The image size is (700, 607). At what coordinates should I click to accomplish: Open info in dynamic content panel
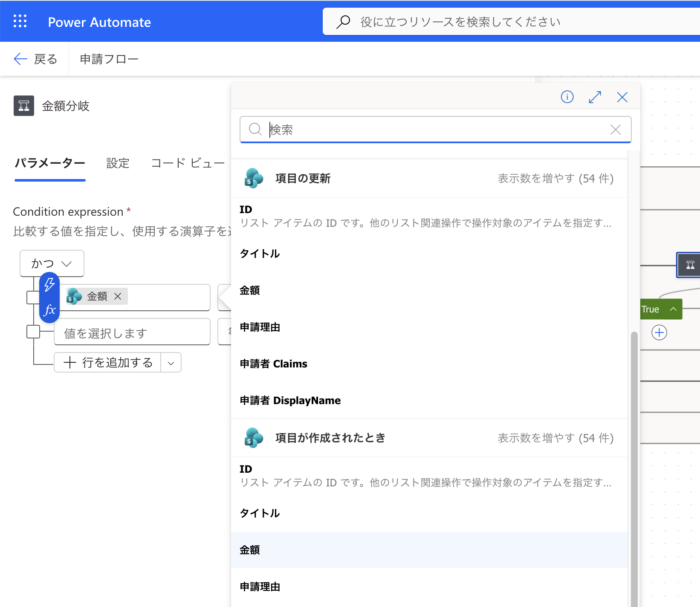(567, 97)
